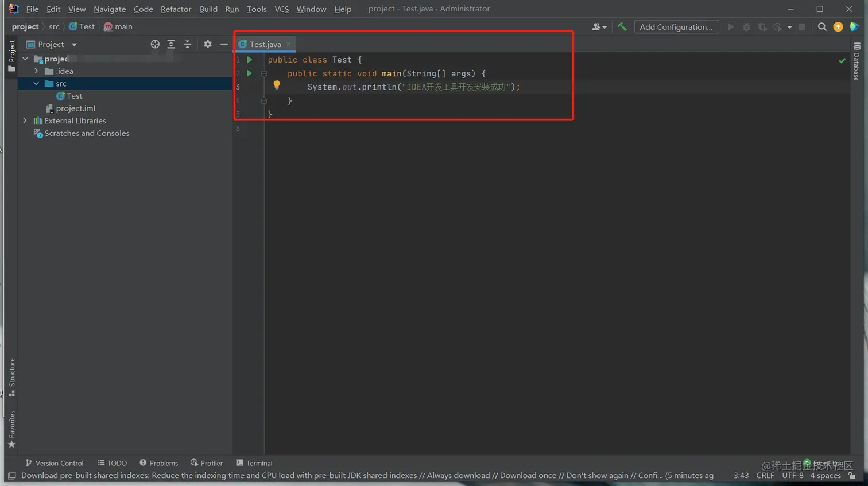
Task: Open the Version Control tool window
Action: pos(55,463)
